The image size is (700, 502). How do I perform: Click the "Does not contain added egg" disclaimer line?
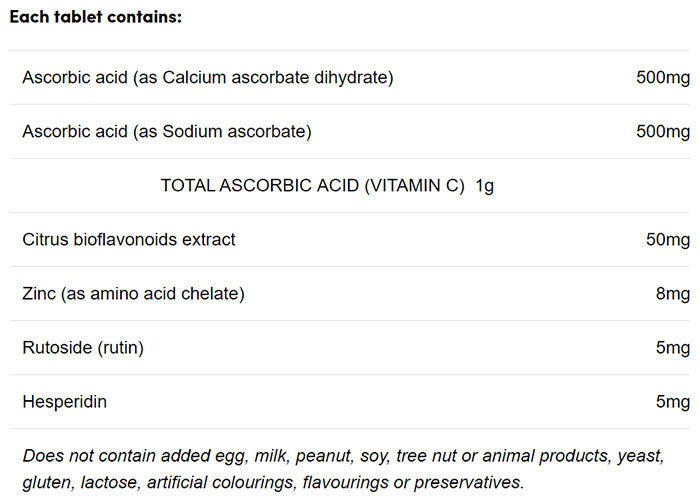(343, 455)
